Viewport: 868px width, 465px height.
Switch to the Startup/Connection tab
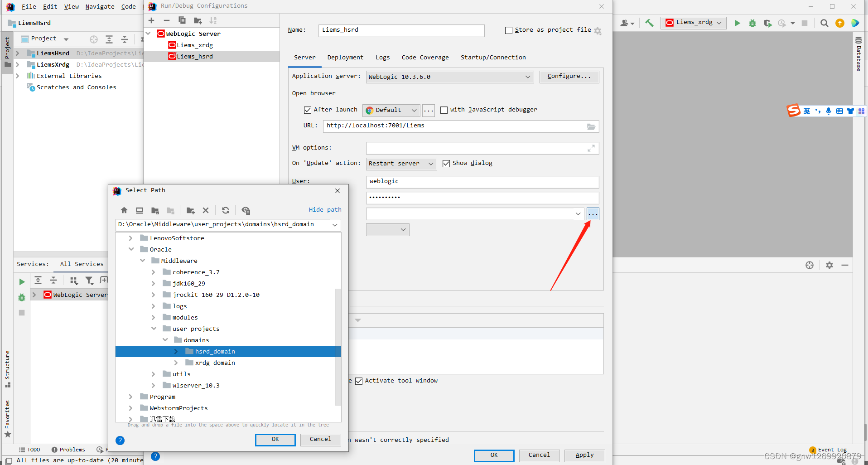pos(493,57)
